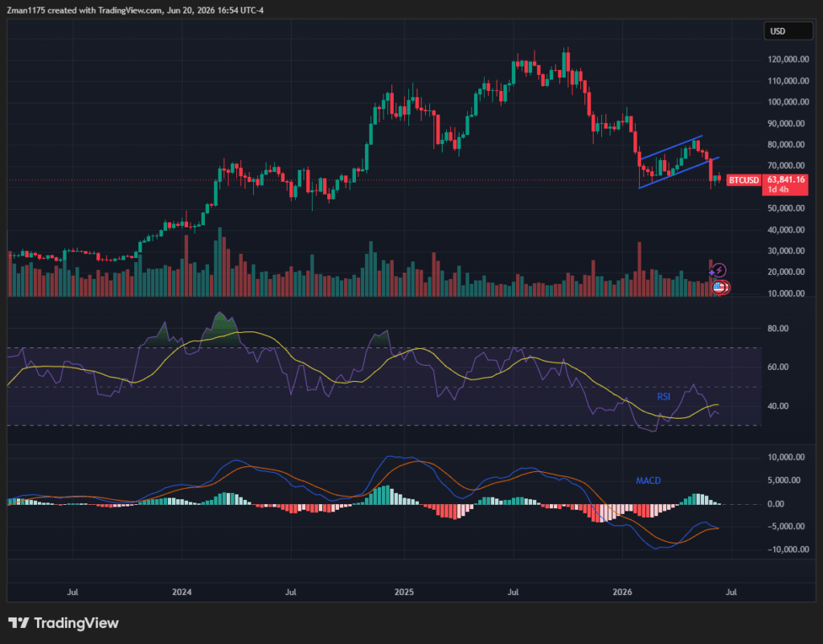The height and width of the screenshot is (644, 823).
Task: Click the 50,000.00 price axis label
Action: 786,208
